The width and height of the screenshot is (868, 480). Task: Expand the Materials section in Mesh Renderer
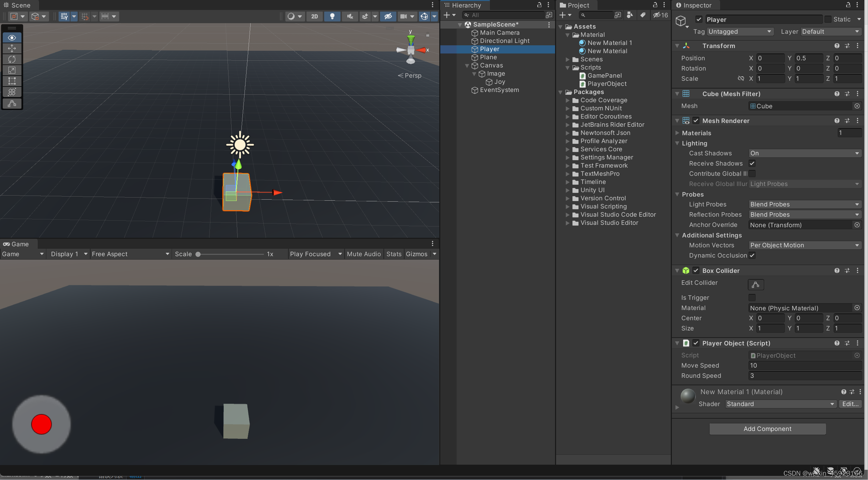tap(678, 133)
